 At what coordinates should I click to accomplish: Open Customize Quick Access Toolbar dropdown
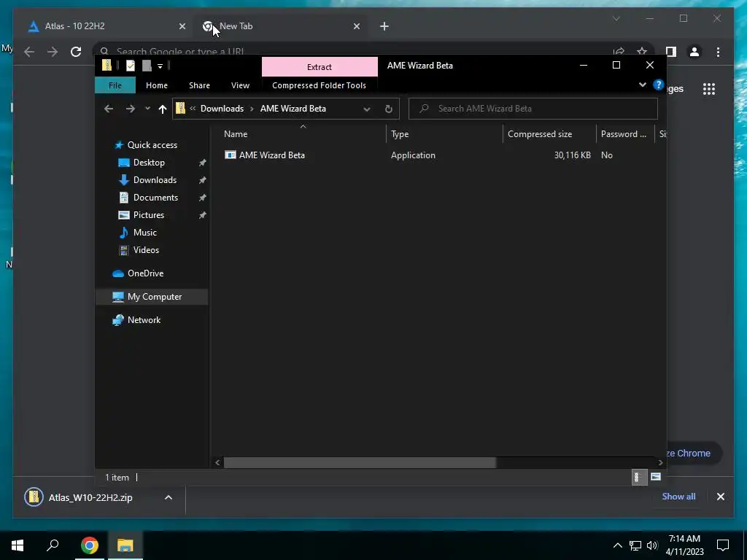160,66
